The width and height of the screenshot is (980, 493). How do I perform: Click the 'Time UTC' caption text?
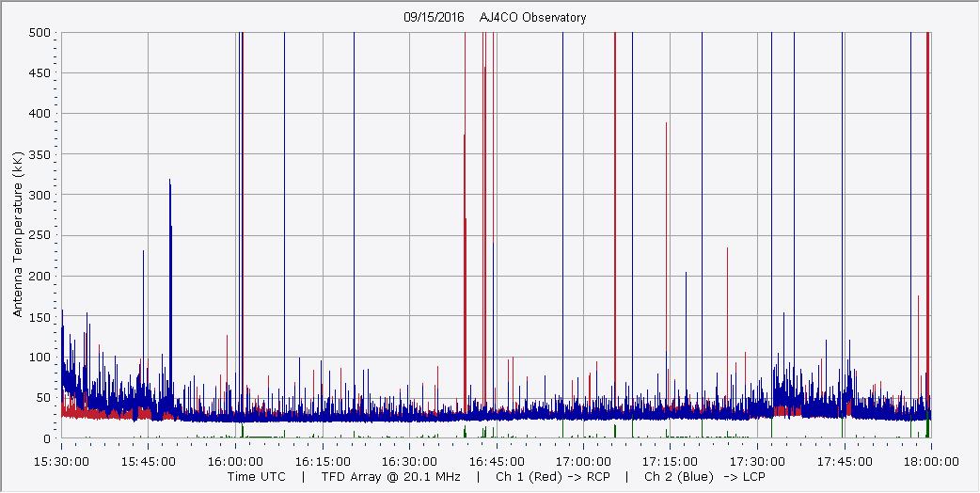256,477
